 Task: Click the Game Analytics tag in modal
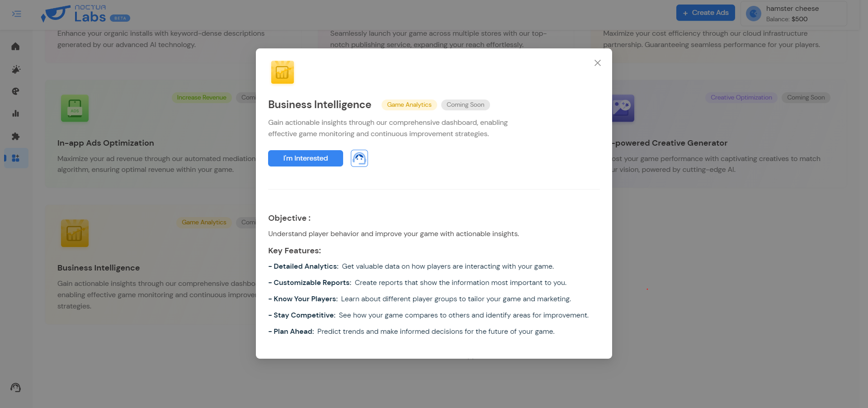coord(409,105)
